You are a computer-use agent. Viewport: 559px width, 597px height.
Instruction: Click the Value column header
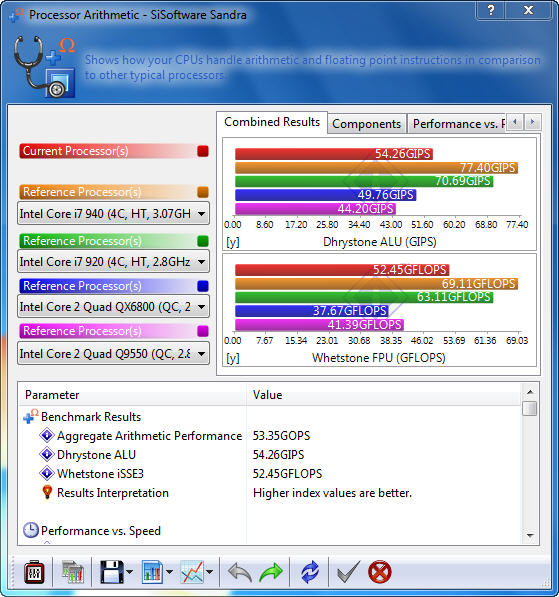[383, 395]
